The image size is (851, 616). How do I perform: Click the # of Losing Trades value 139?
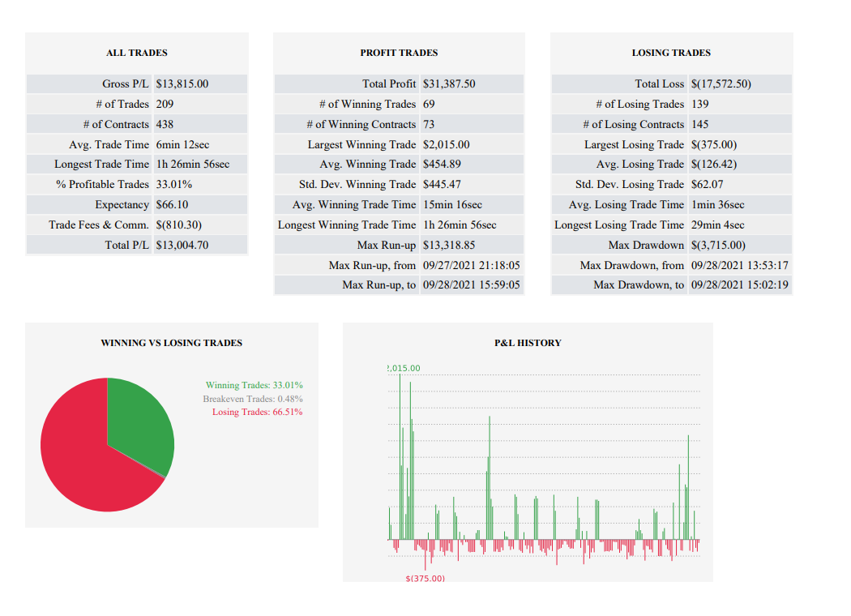pos(699,104)
